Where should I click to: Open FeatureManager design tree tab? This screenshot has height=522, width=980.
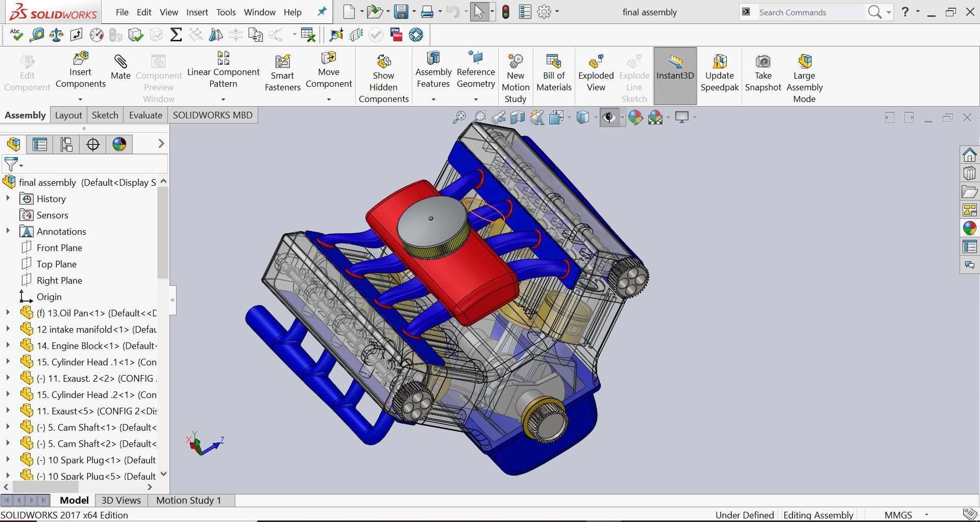point(14,144)
